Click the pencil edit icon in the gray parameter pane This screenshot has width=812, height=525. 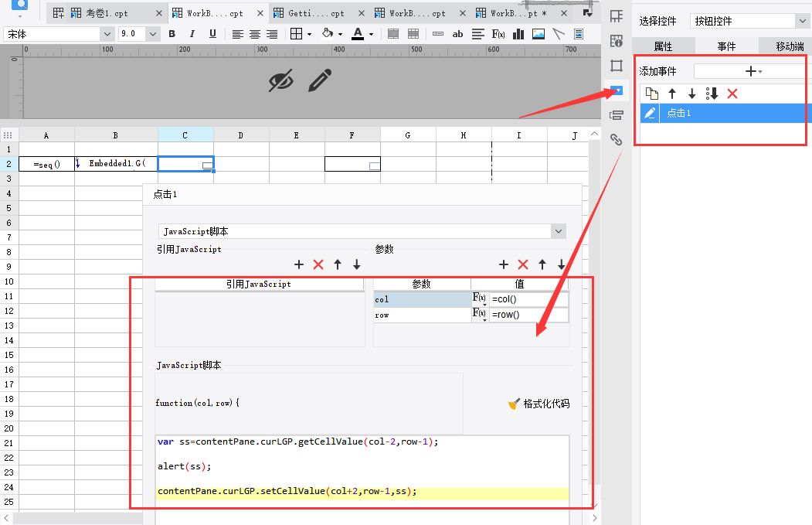point(320,80)
